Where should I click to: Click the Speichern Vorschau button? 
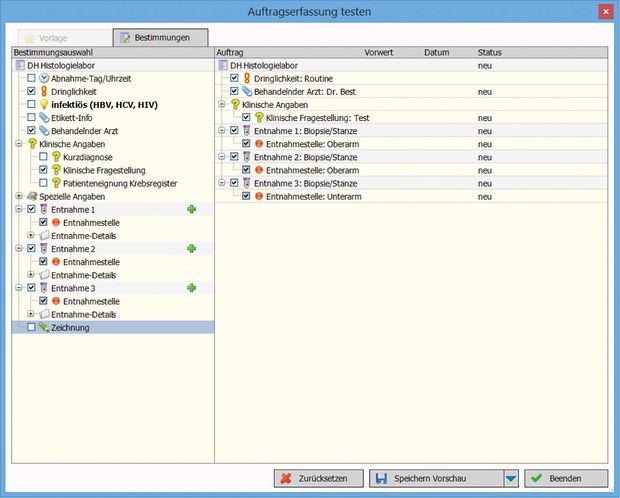pyautogui.click(x=437, y=479)
